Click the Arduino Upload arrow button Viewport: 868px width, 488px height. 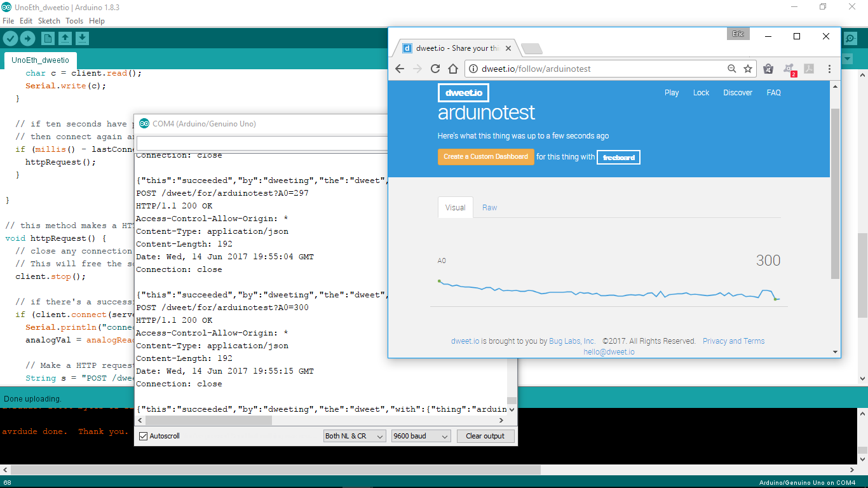click(x=27, y=39)
